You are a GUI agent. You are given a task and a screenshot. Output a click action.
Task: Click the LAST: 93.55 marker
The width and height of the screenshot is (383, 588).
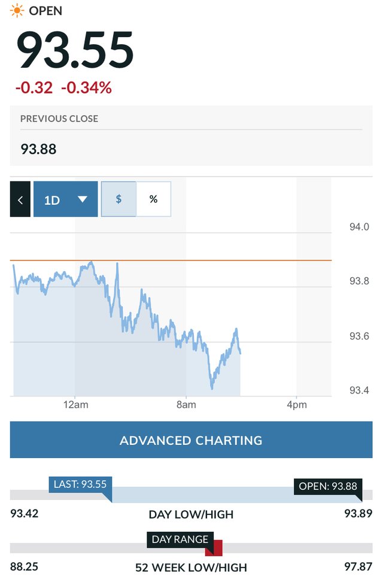pyautogui.click(x=80, y=484)
